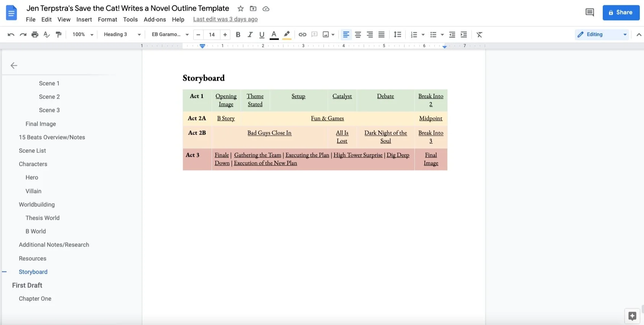Open the Add-ons menu
This screenshot has height=325, width=644.
155,19
